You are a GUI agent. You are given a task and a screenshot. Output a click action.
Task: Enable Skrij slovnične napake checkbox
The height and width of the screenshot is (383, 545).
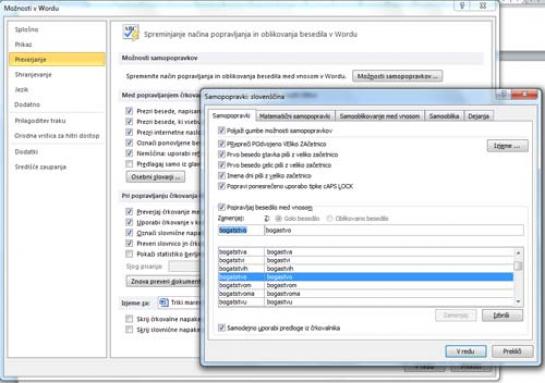(129, 329)
